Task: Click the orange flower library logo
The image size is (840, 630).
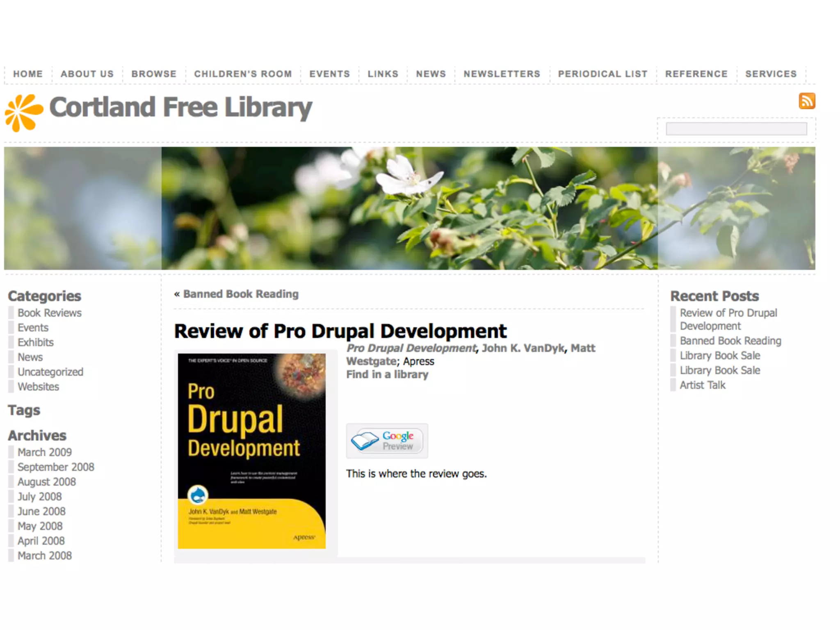Action: tap(24, 113)
